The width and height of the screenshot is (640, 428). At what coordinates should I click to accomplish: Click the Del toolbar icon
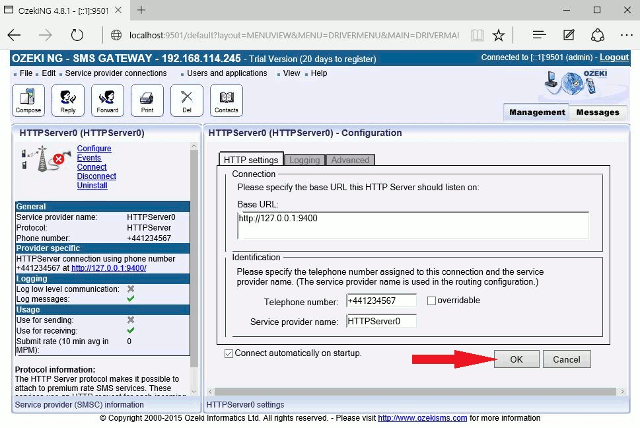pos(187,101)
